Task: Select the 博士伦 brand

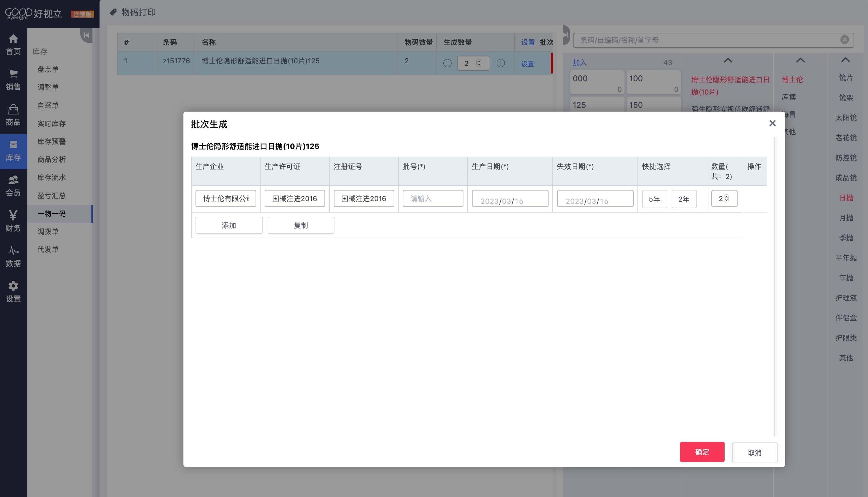Action: click(x=792, y=80)
